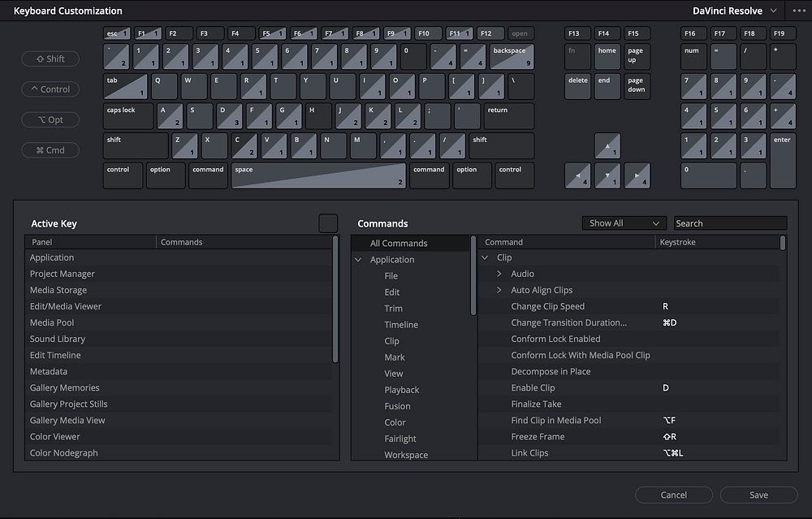This screenshot has height=519, width=812.
Task: Open the Show All filter dropdown
Action: tap(624, 223)
